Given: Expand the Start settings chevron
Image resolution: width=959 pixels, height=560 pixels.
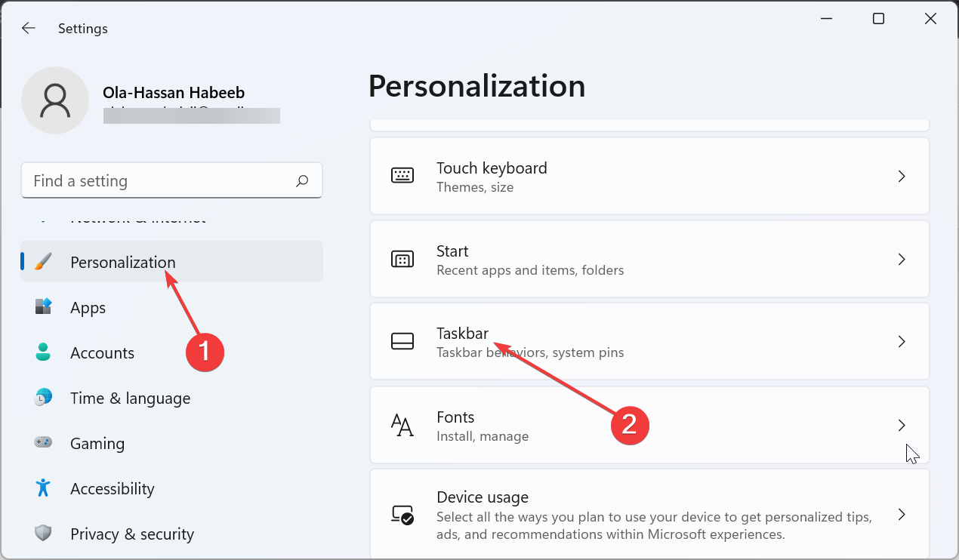Looking at the screenshot, I should click(902, 260).
